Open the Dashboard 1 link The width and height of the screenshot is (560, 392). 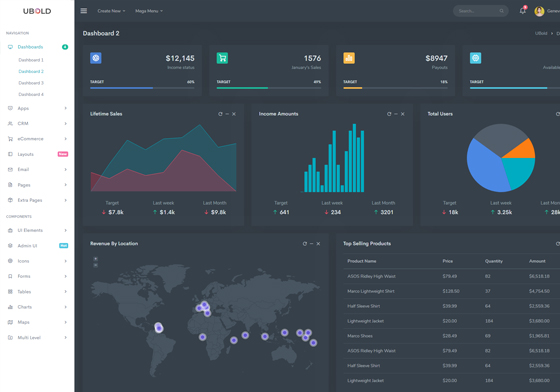(31, 60)
